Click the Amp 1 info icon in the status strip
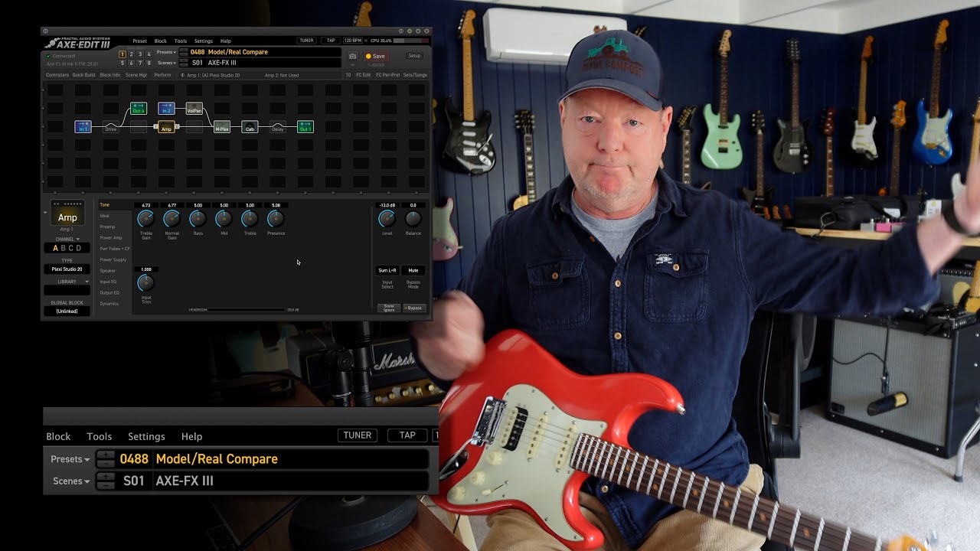This screenshot has height=551, width=980. [x=182, y=75]
